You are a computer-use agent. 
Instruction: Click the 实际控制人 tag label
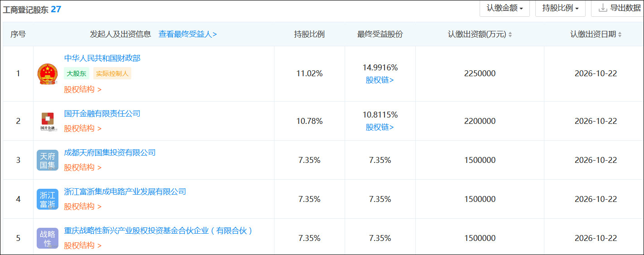pos(112,74)
